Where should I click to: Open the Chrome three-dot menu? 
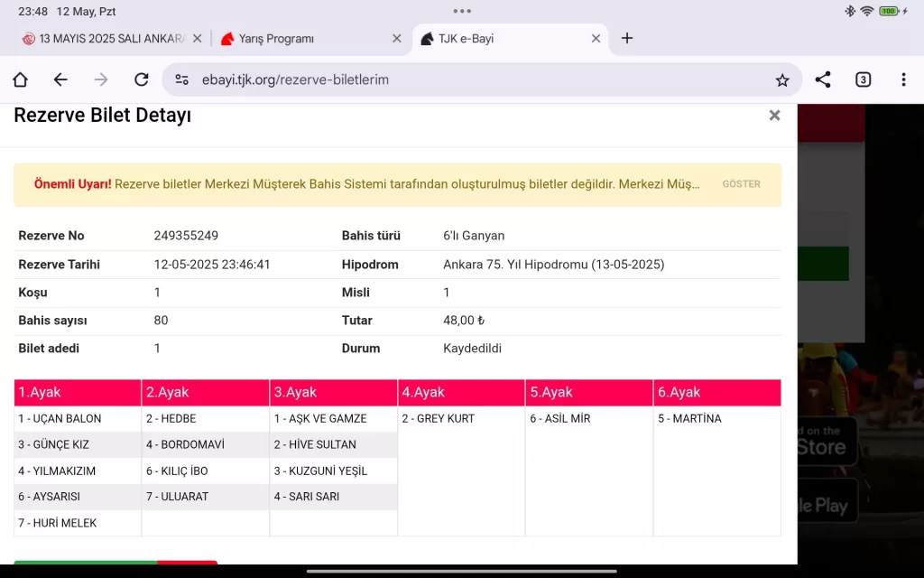coord(903,79)
